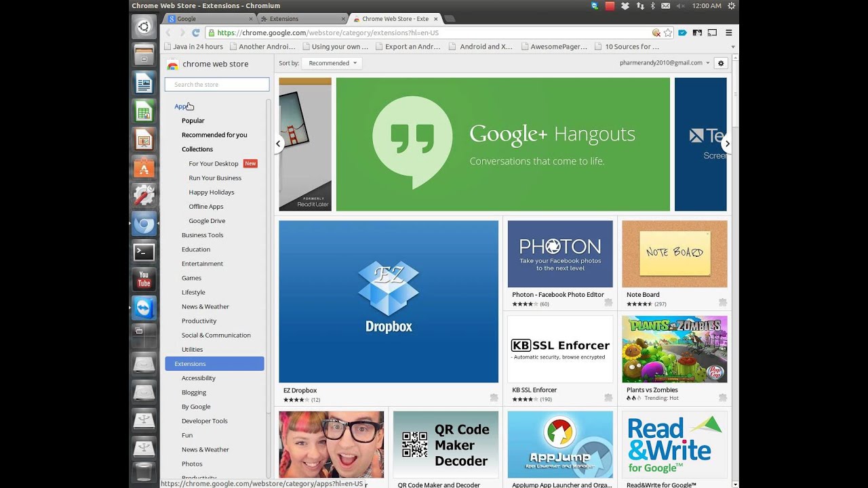
Task: Switch to the Extensions tab
Action: click(302, 19)
